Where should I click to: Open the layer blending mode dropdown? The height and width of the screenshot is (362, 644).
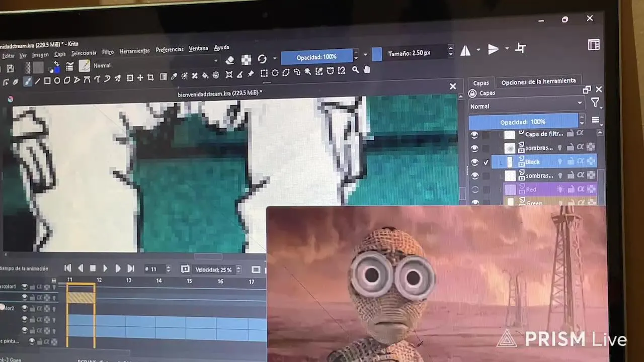pos(526,106)
